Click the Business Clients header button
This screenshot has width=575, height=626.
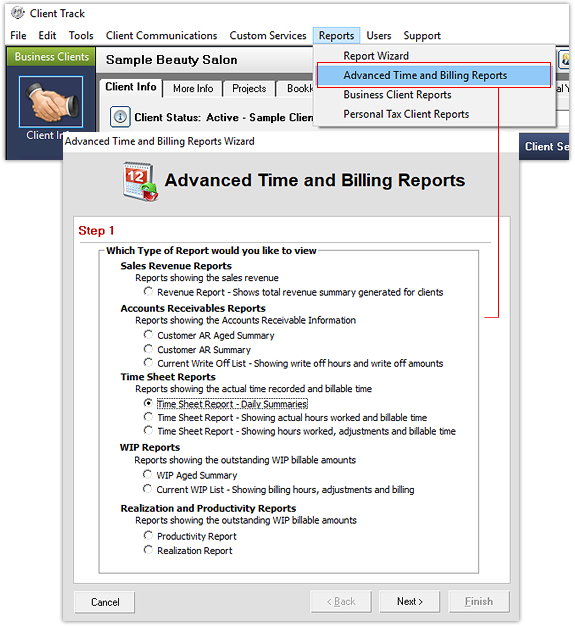click(x=51, y=57)
